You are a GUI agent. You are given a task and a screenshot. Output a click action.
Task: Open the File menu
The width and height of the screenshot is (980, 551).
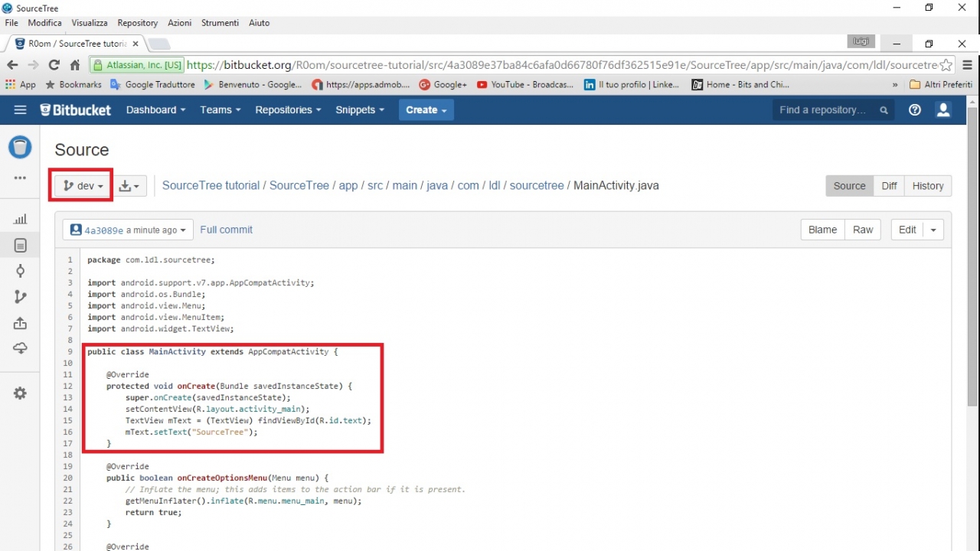tap(11, 23)
